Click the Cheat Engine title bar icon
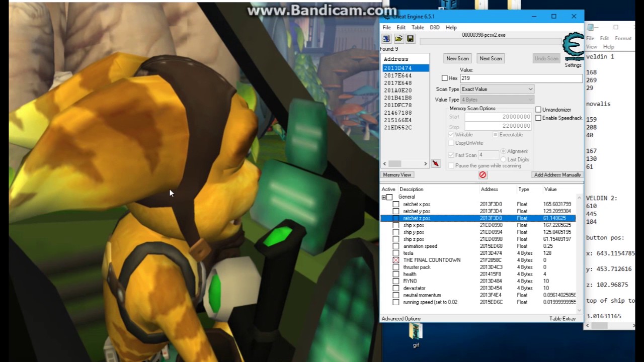The height and width of the screenshot is (362, 644). 386,17
